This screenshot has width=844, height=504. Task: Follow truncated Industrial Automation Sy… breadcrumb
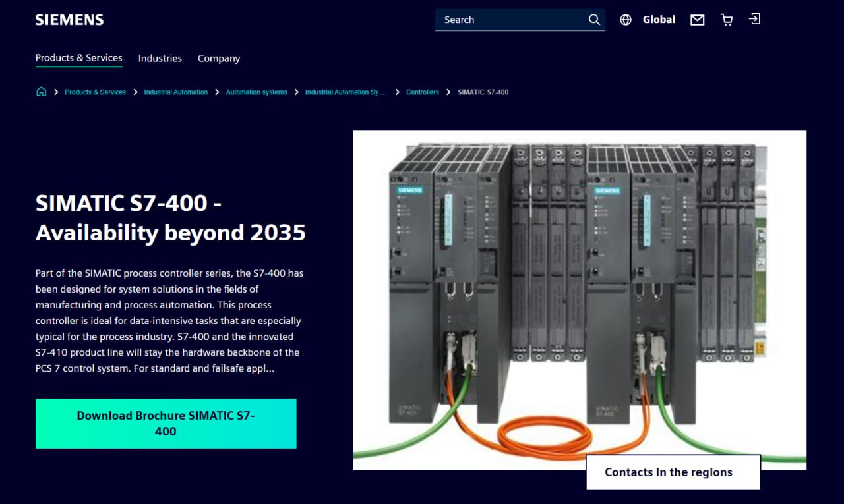(x=346, y=92)
